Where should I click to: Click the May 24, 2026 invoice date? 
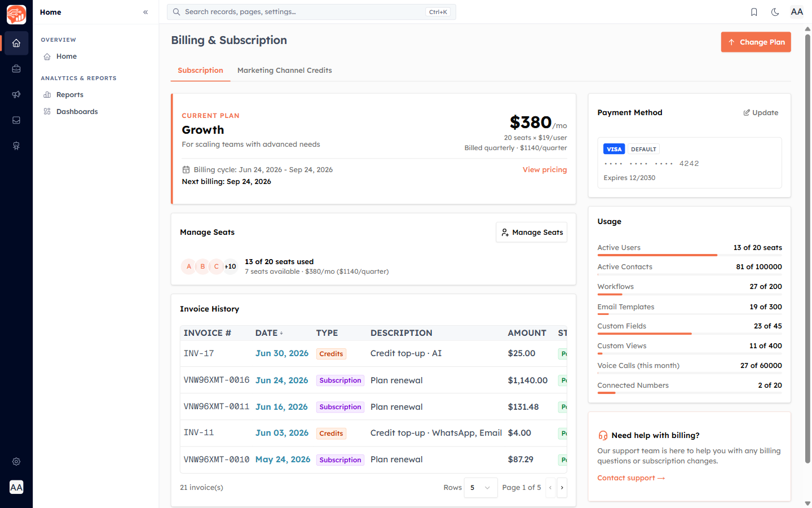coord(283,459)
